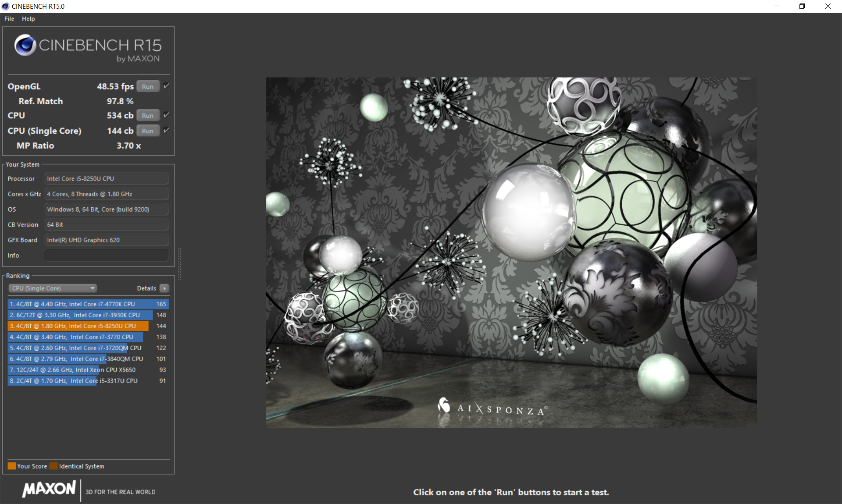Toggle the CPU test checkbox
Image resolution: width=842 pixels, height=504 pixels.
coord(166,115)
